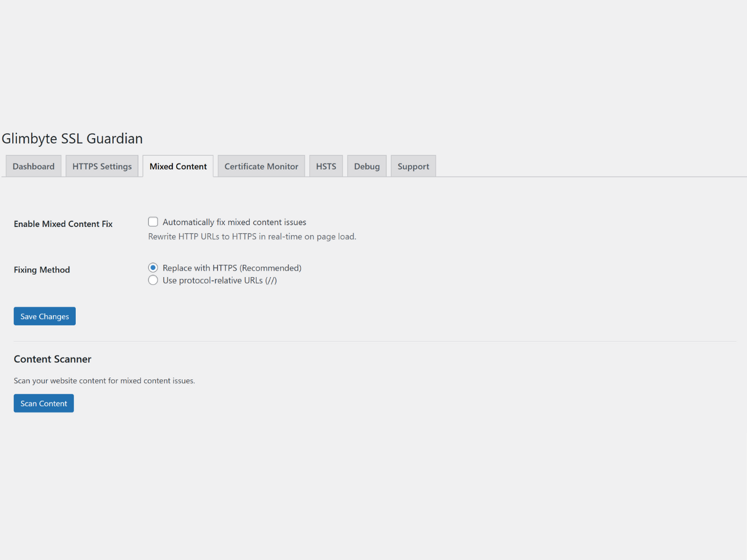Click the Enable Mixed Content Fix label

tap(63, 224)
